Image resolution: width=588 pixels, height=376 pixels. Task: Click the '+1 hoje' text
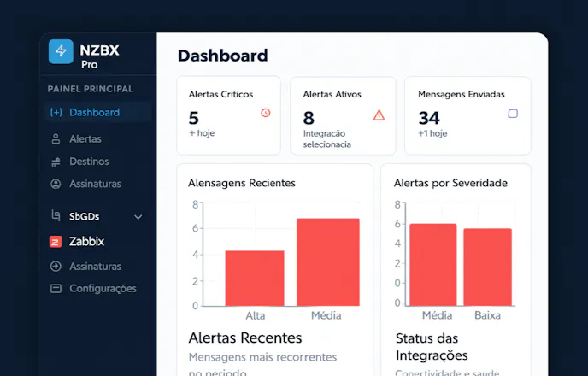432,133
